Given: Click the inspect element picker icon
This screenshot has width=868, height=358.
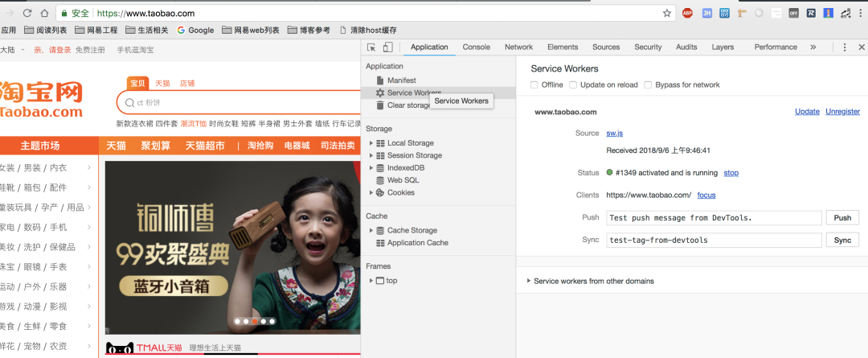Looking at the screenshot, I should (x=371, y=47).
